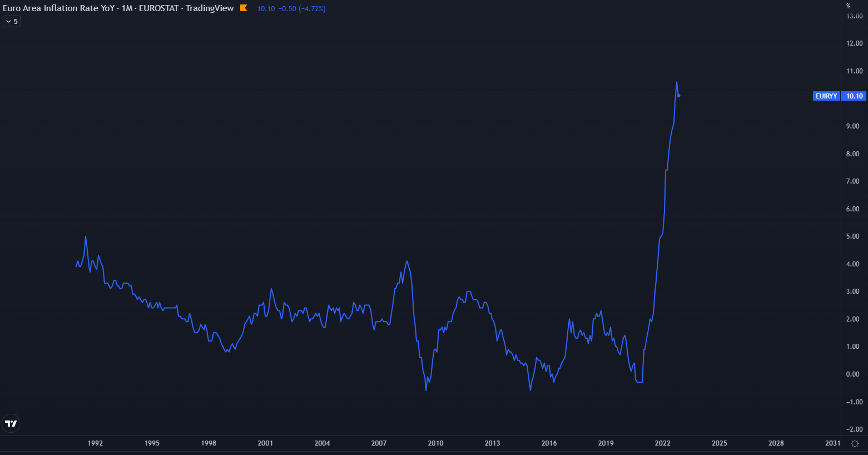Click the 5.00 level on the price scale
868x455 pixels.
pos(852,236)
